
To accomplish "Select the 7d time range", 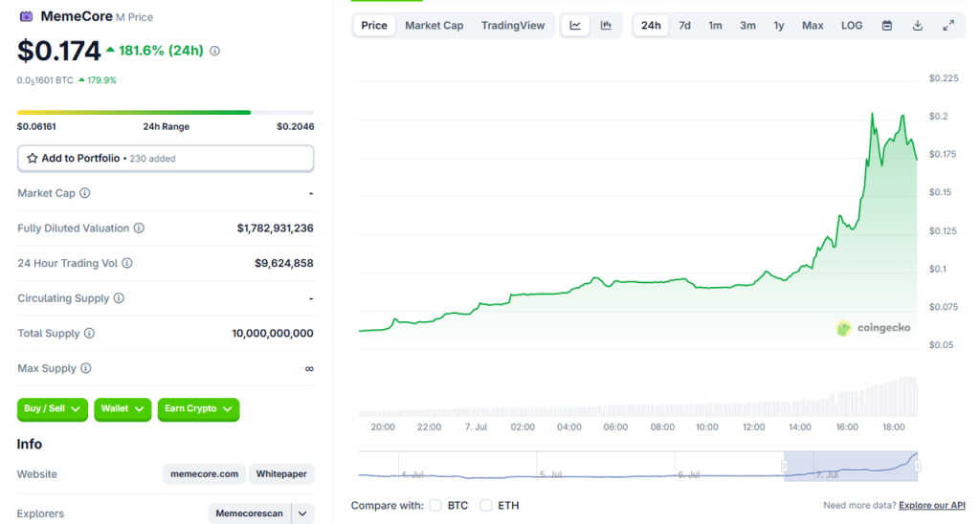I will pos(684,26).
